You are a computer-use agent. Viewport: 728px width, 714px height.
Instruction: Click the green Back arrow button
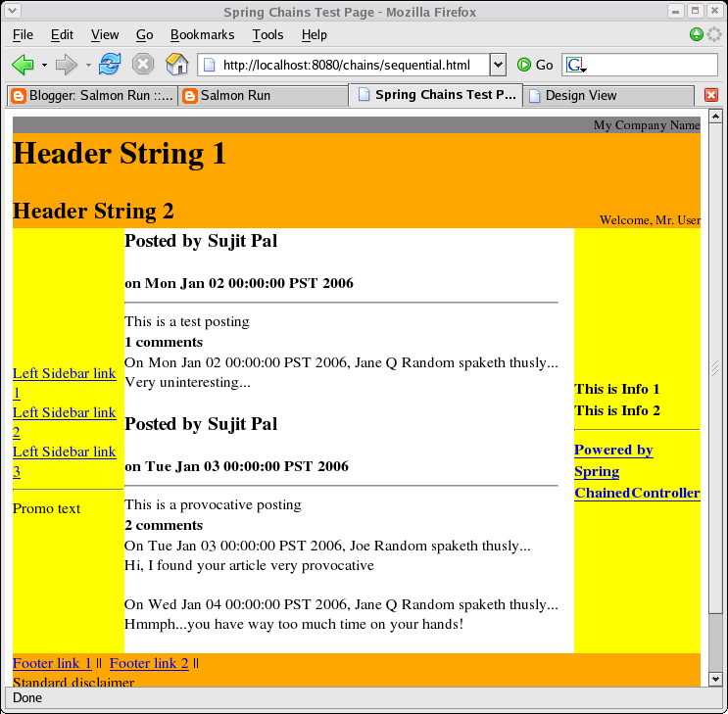23,65
